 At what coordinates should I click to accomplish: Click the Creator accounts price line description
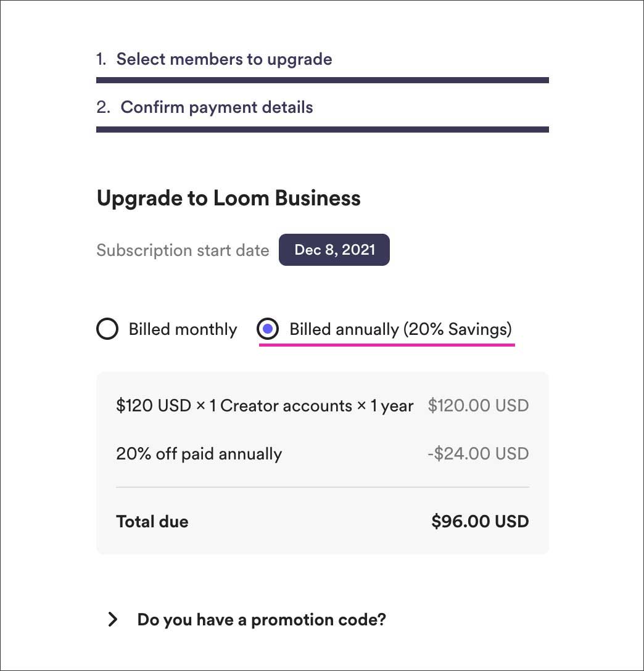pos(265,406)
